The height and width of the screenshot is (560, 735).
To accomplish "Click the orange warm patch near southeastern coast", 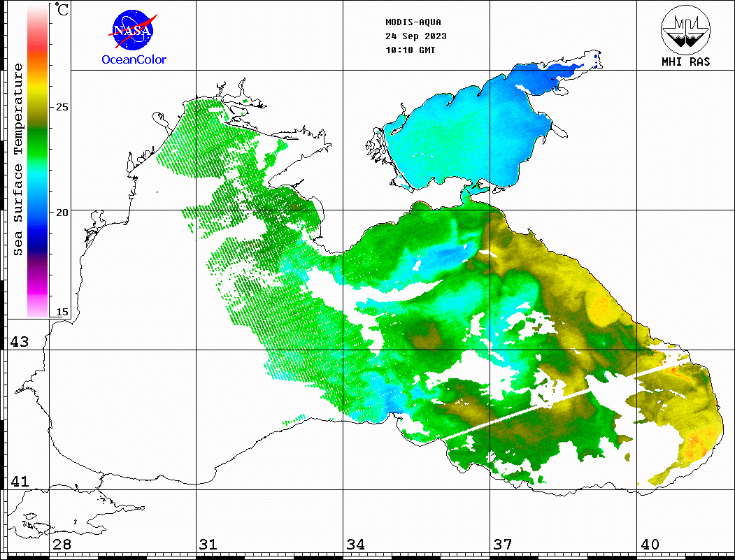I will (x=697, y=446).
